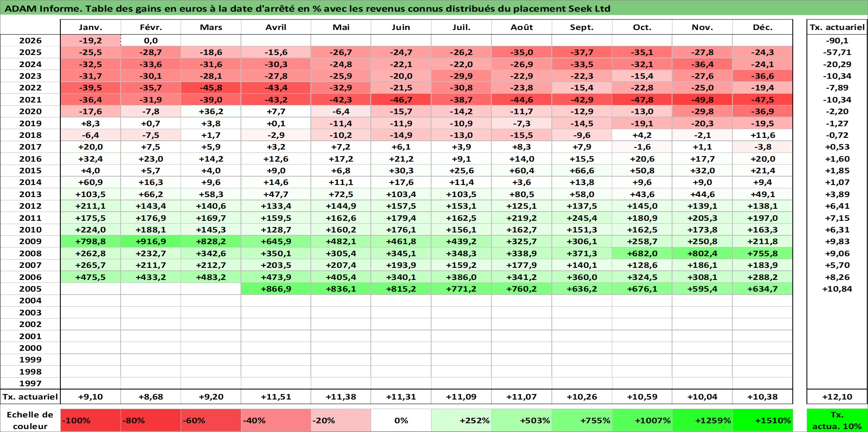This screenshot has width=868, height=432.
Task: Click the -20,3 cell in 2019
Action: click(x=702, y=123)
